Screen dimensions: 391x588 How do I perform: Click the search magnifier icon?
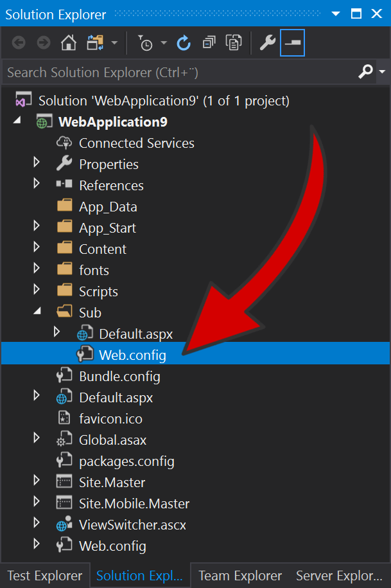pos(365,71)
